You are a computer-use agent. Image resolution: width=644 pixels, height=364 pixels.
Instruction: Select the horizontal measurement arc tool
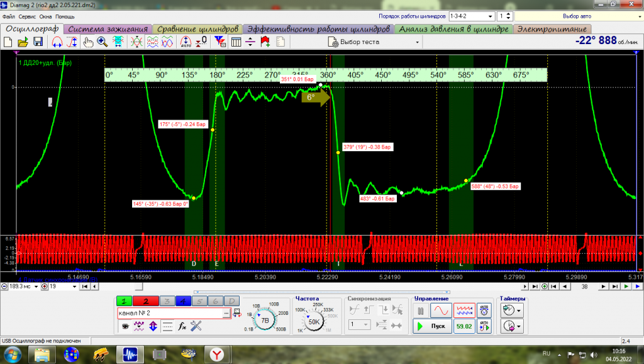click(x=57, y=42)
